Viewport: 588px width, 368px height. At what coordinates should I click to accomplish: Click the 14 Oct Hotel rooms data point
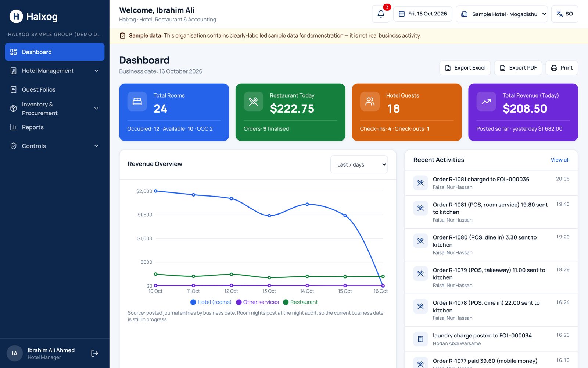[307, 204]
